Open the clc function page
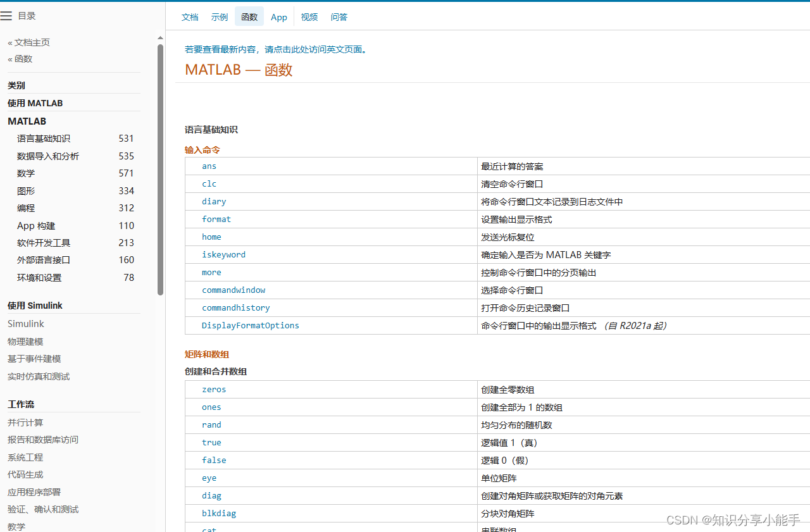The image size is (810, 532). (209, 184)
